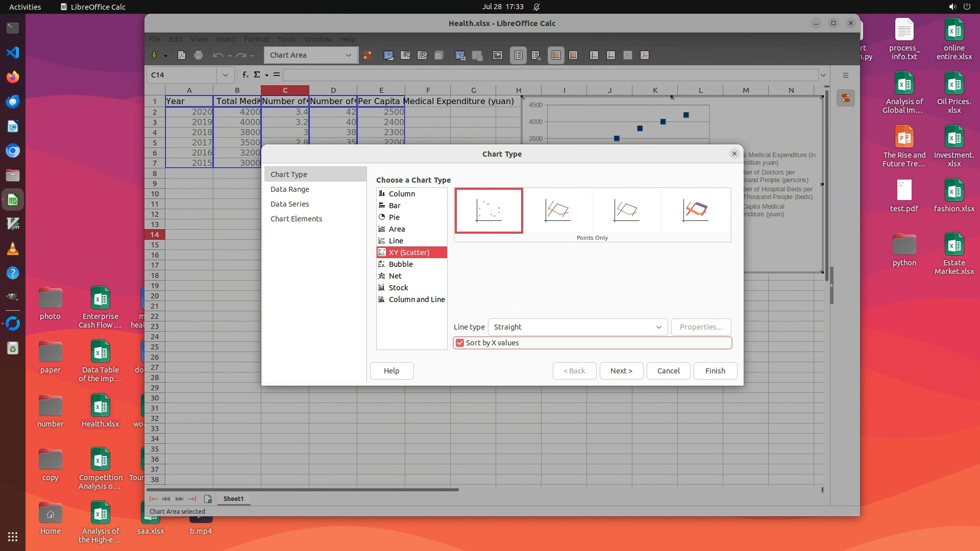Select the Column chart type
Image resolution: width=980 pixels, height=551 pixels.
pyautogui.click(x=402, y=194)
